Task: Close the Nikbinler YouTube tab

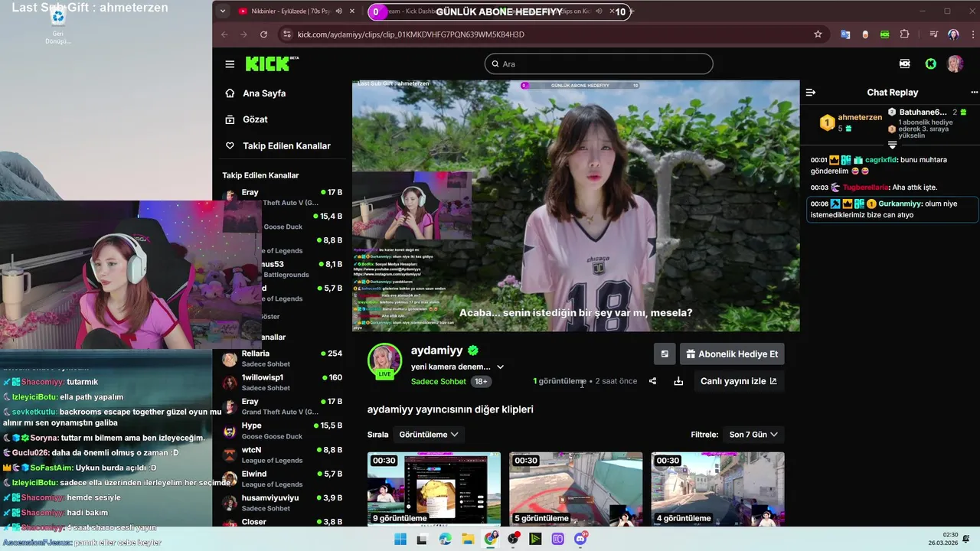Action: click(x=353, y=11)
